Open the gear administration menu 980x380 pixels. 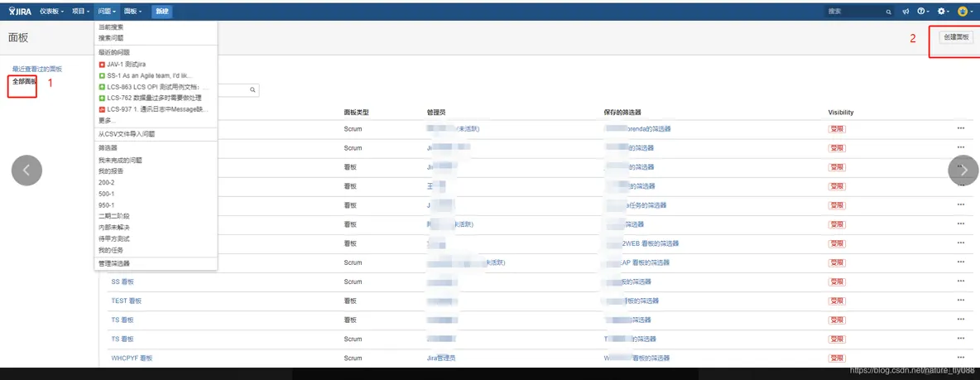pyautogui.click(x=943, y=12)
